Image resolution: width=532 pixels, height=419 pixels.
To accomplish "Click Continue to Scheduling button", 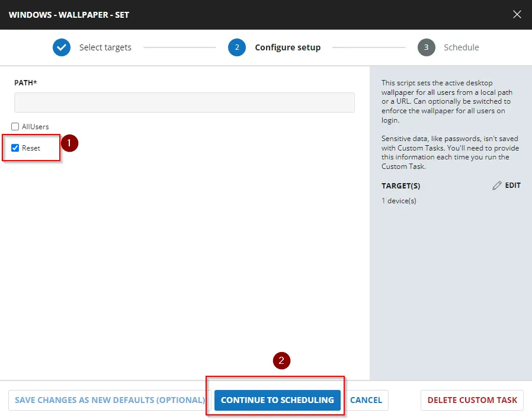I will (x=277, y=400).
